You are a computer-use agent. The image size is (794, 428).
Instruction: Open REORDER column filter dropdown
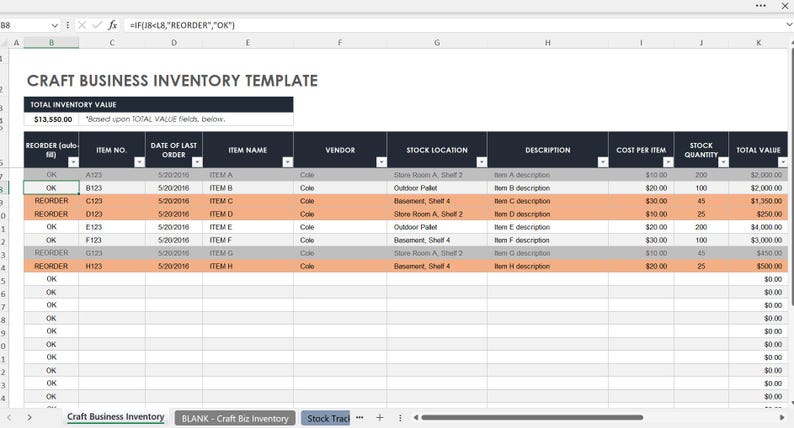coord(73,162)
